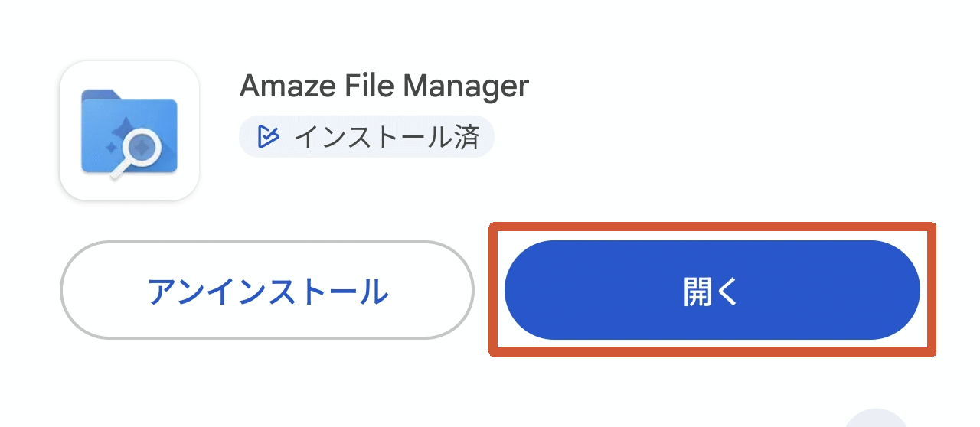Select the installed status badge
980x427 pixels.
pos(366,138)
